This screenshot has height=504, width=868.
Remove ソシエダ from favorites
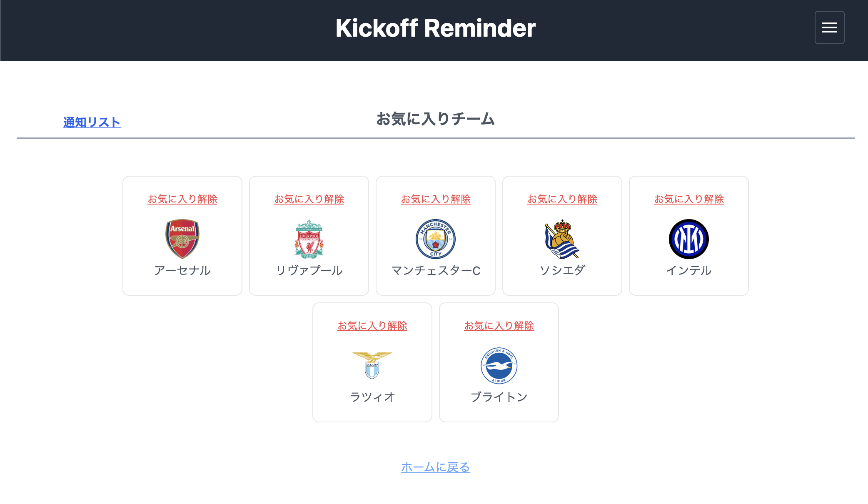562,199
